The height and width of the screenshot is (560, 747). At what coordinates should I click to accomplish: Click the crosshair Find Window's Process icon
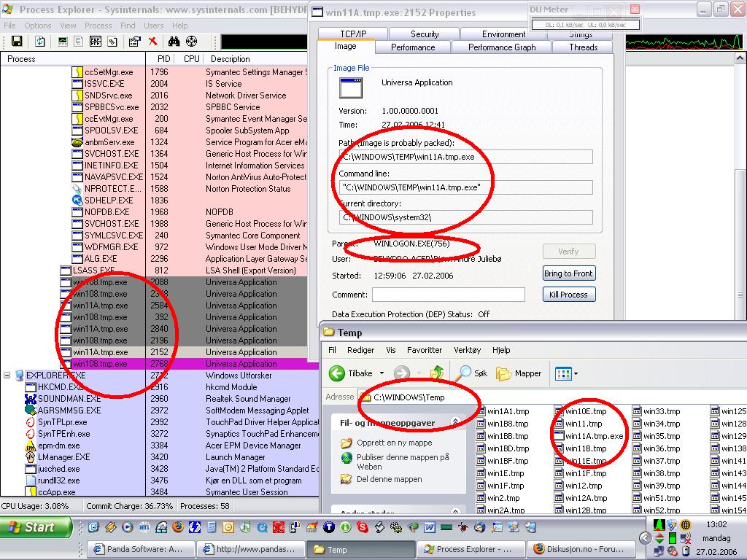click(192, 42)
